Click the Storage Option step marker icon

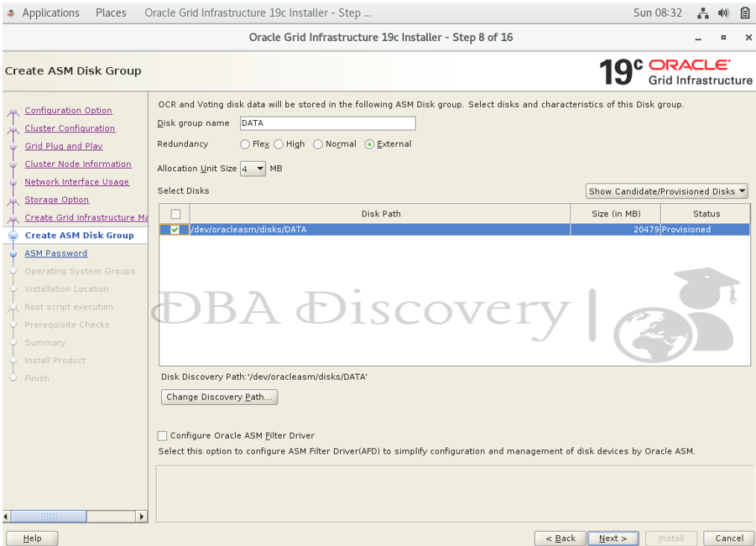13,201
